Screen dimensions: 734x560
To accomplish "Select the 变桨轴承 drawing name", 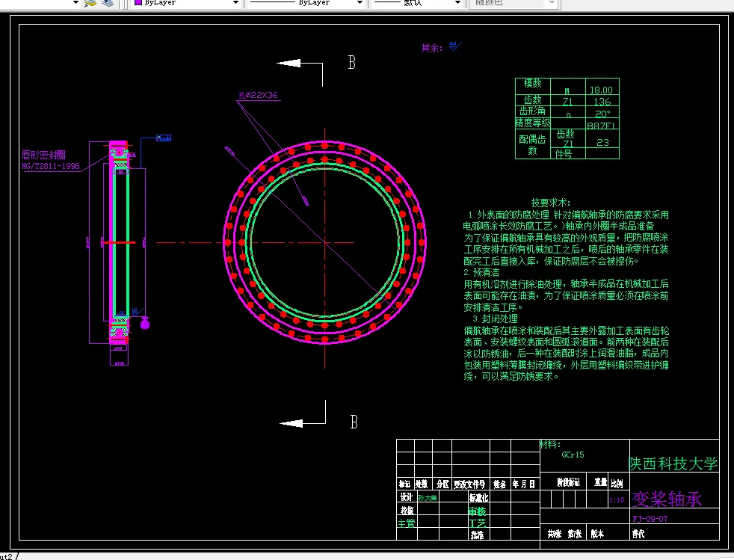I will 667,499.
